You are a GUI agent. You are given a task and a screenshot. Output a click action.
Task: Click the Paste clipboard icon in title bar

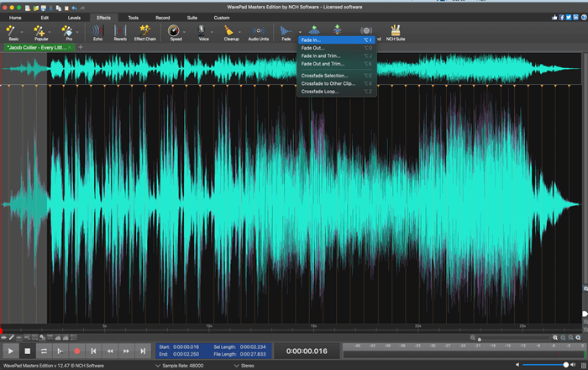click(x=66, y=8)
